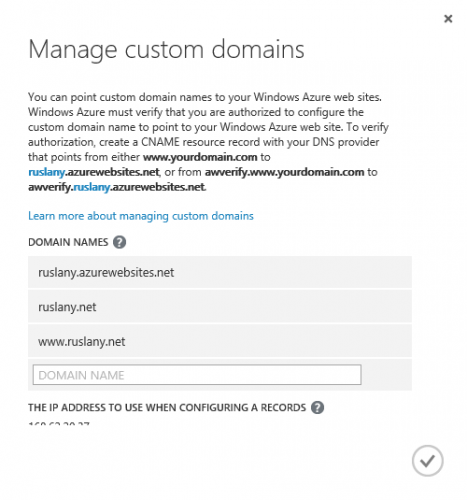The image size is (467, 500).
Task: Click bold www.yourdomain.com after 'from either'
Action: coord(200,157)
